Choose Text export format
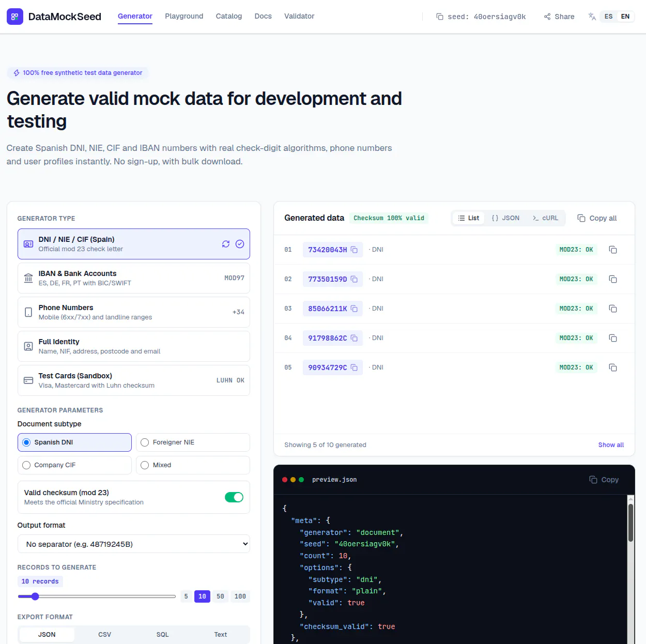Image resolution: width=646 pixels, height=644 pixels. pos(221,635)
